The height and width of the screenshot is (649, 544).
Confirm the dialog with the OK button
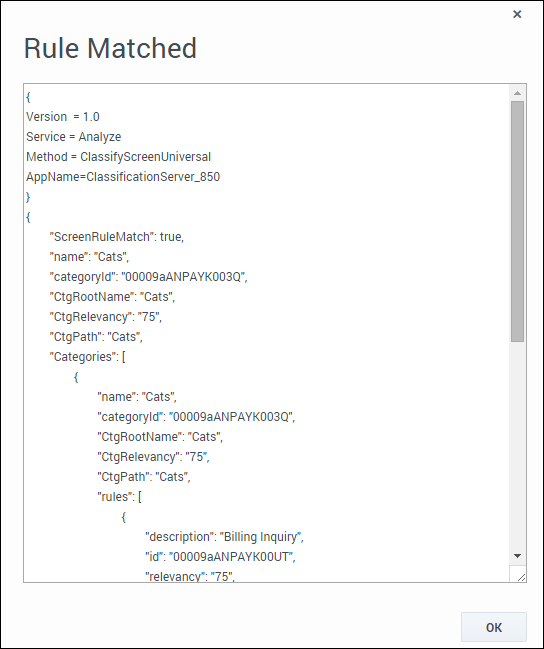pyautogui.click(x=494, y=627)
